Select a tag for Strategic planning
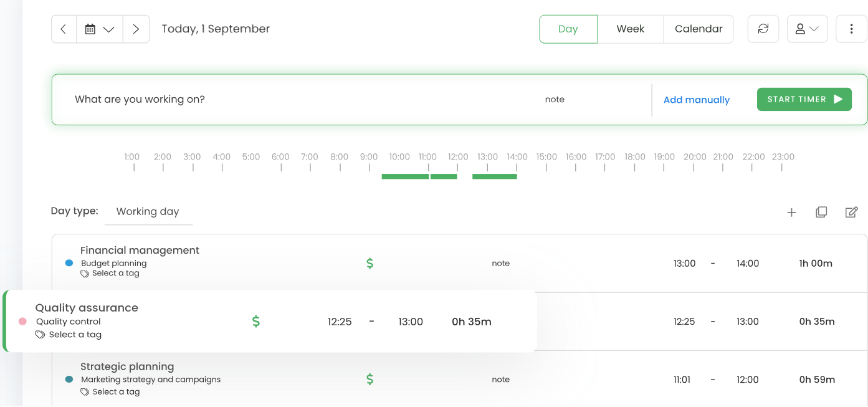This screenshot has height=407, width=868. 110,392
